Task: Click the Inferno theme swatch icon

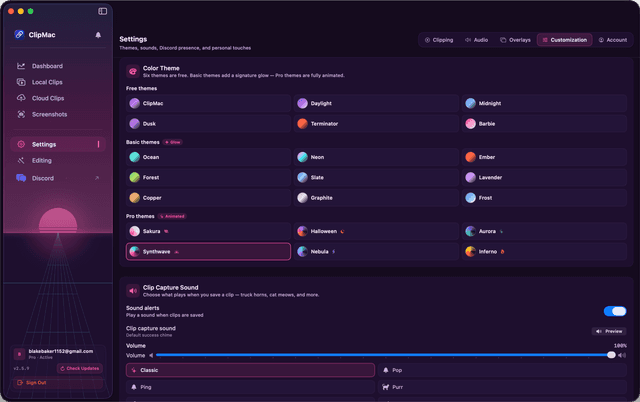Action: (471, 251)
